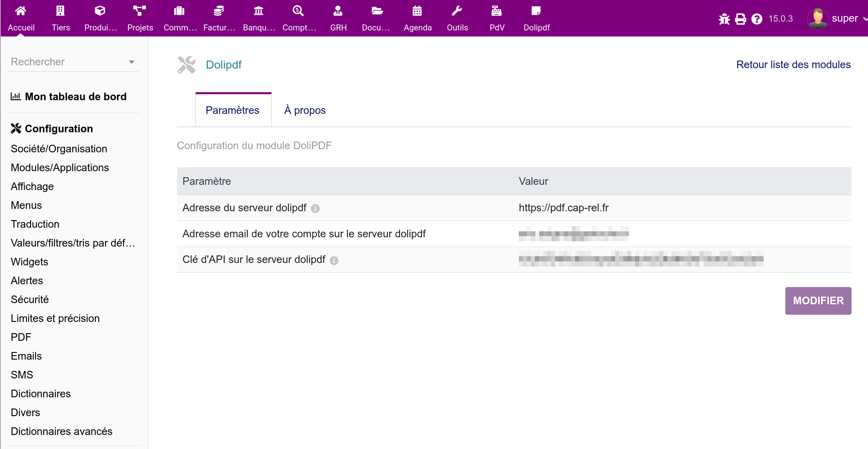The image size is (868, 449).
Task: Follow the Retour liste des modules link
Action: [x=793, y=65]
